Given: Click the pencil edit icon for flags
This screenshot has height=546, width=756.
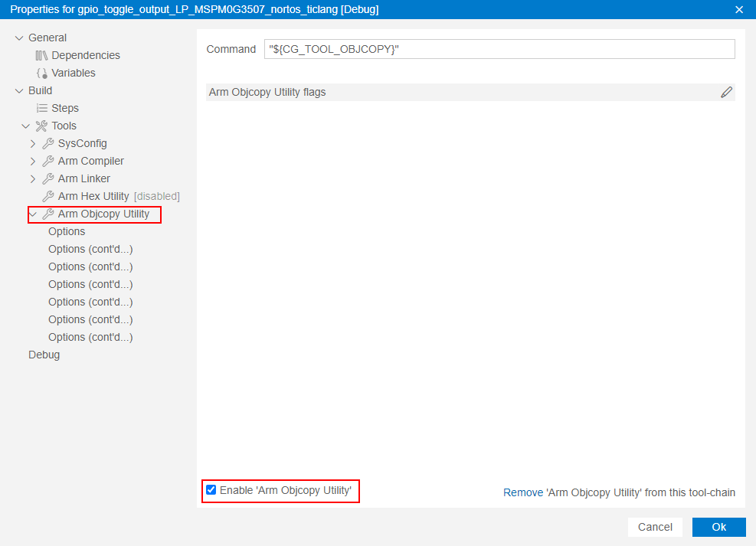Looking at the screenshot, I should coord(726,93).
